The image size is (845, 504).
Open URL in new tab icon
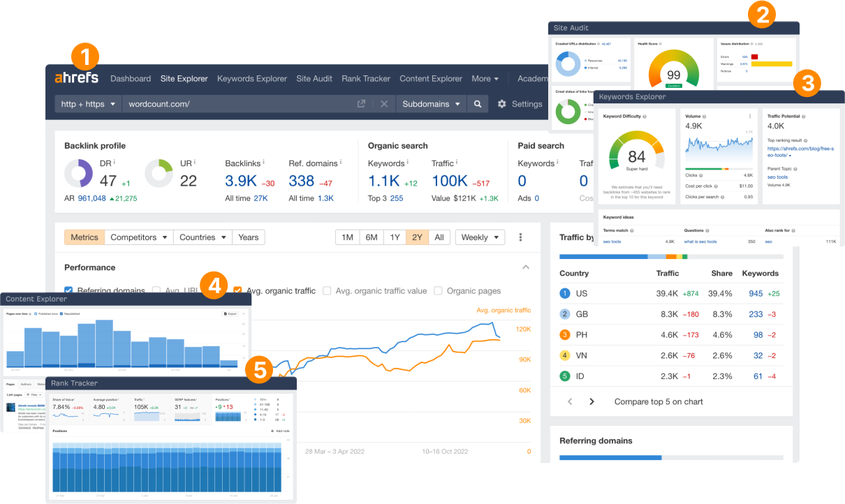tap(361, 104)
